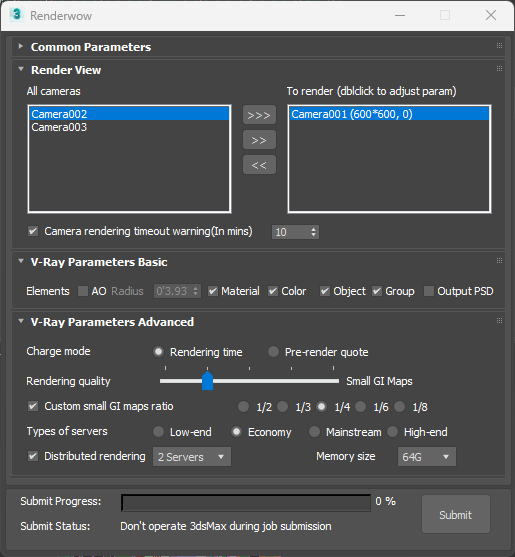515x557 pixels.
Task: Uncheck the Material element checkbox
Action: pyautogui.click(x=213, y=291)
